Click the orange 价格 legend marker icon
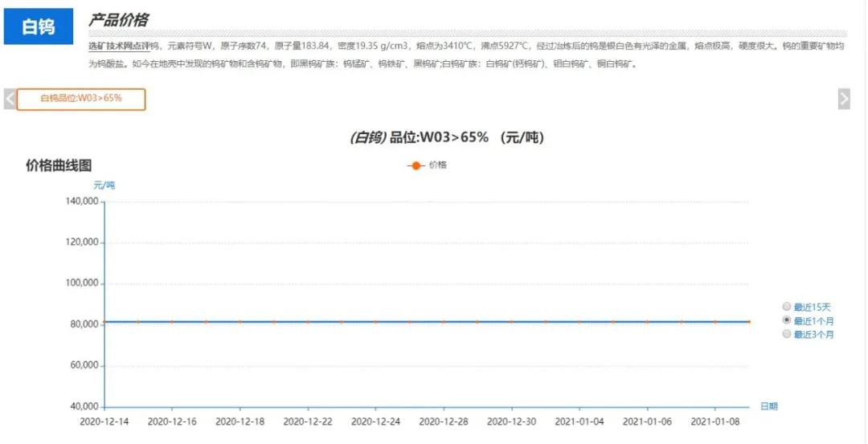The height and width of the screenshot is (444, 868). point(416,165)
